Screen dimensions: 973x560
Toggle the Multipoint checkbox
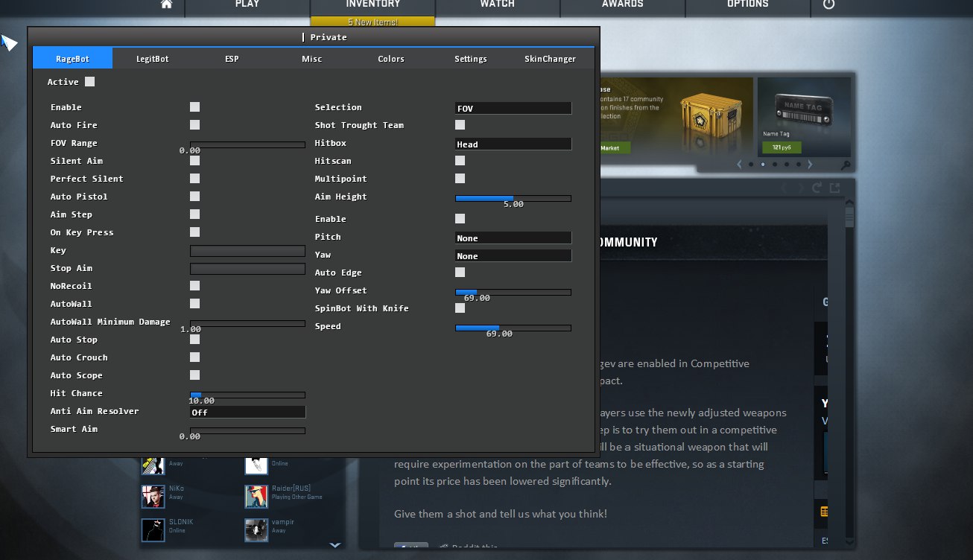point(460,179)
